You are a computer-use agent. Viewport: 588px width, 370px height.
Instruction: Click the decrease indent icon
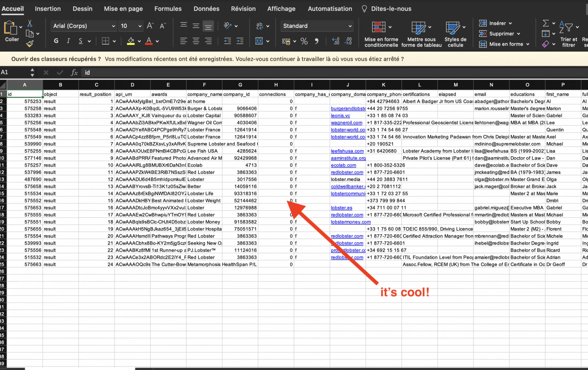(227, 41)
